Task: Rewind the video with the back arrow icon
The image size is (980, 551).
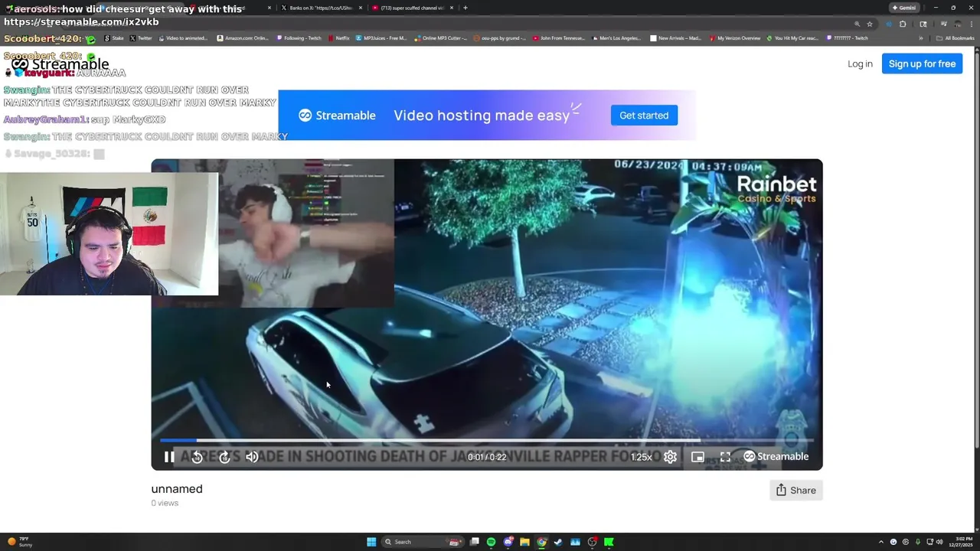Action: [x=197, y=457]
